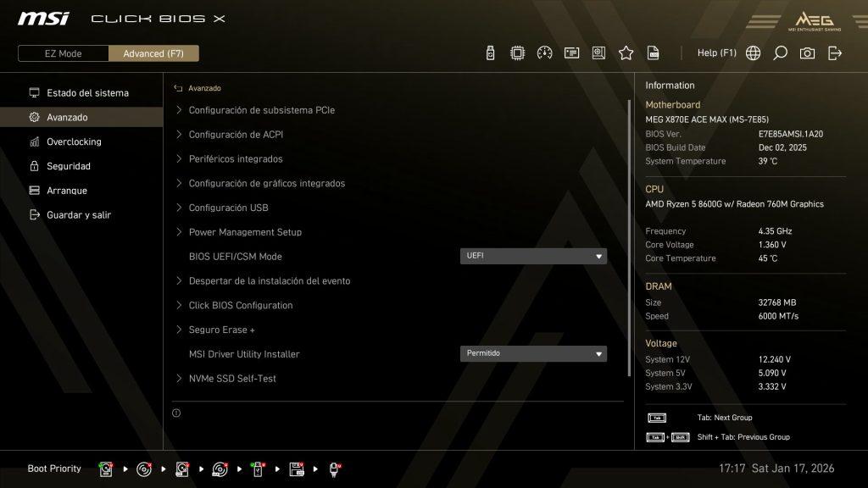
Task: Switch to EZ Mode
Action: [63, 53]
